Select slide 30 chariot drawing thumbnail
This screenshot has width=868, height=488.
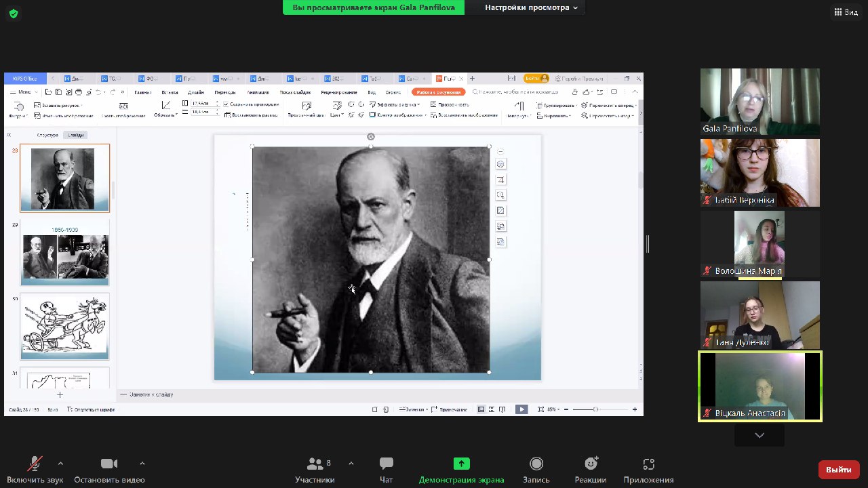tap(65, 326)
